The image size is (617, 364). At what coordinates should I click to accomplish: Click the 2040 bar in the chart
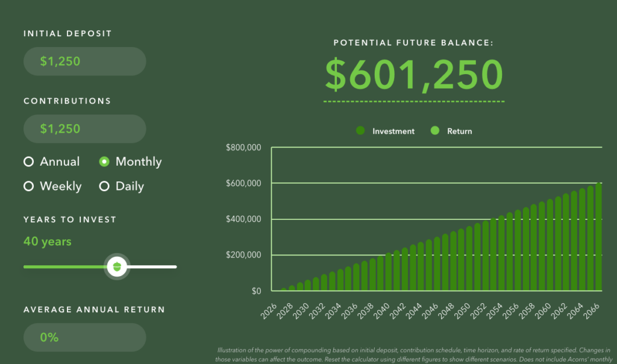(389, 272)
